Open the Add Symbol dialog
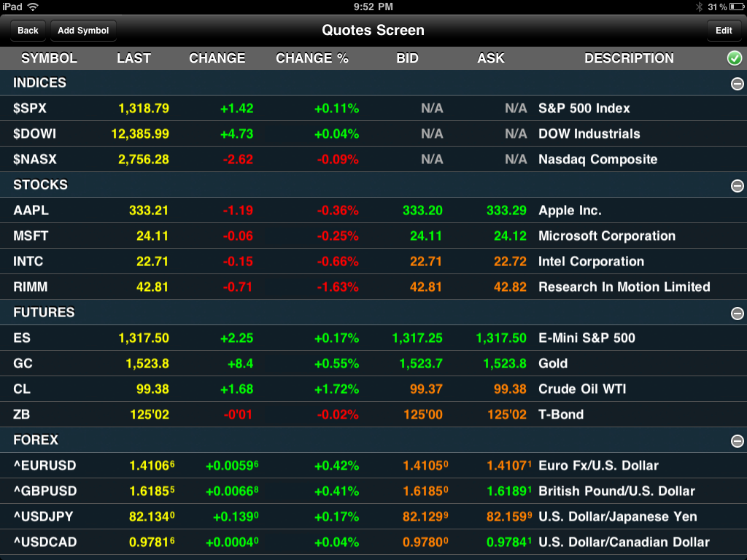747x560 pixels. point(83,31)
